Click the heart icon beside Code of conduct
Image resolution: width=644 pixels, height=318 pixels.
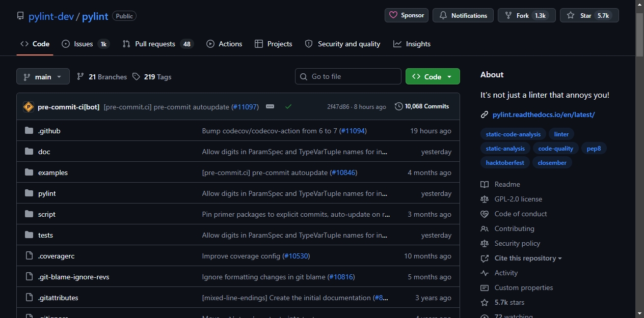tap(485, 214)
